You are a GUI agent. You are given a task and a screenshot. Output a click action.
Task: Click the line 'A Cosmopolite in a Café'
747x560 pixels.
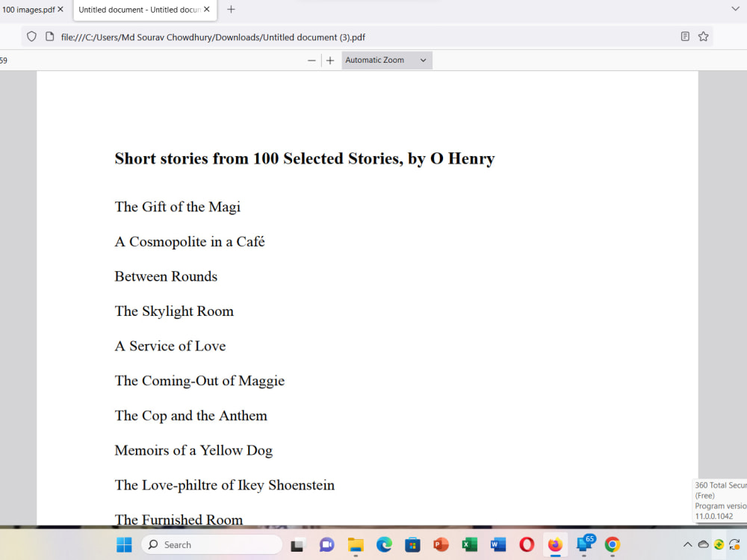190,241
